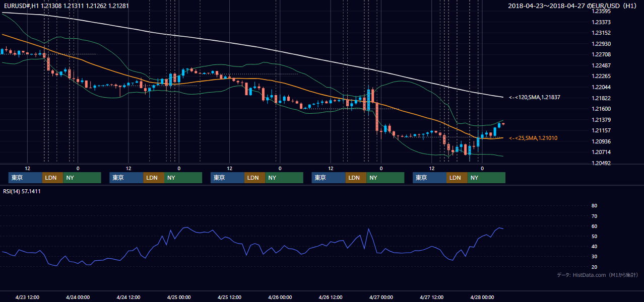The height and width of the screenshot is (302, 644).
Task: Click the white 120 SMA line end
Action: pos(502,97)
